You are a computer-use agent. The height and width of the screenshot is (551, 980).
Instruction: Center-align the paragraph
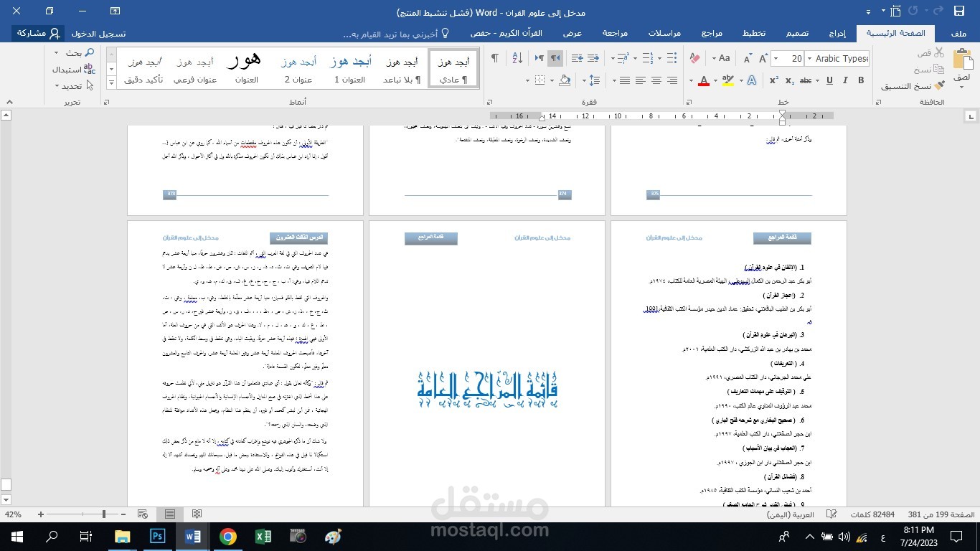656,80
